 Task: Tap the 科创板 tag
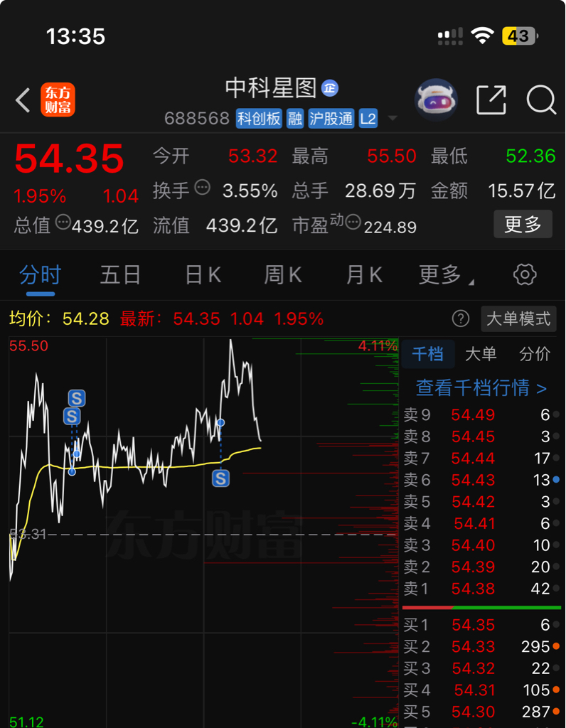[x=259, y=119]
